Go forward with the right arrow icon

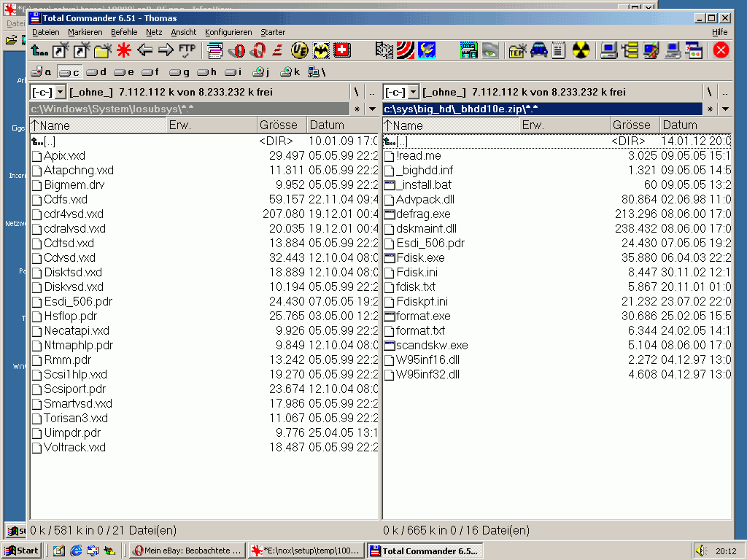click(166, 50)
